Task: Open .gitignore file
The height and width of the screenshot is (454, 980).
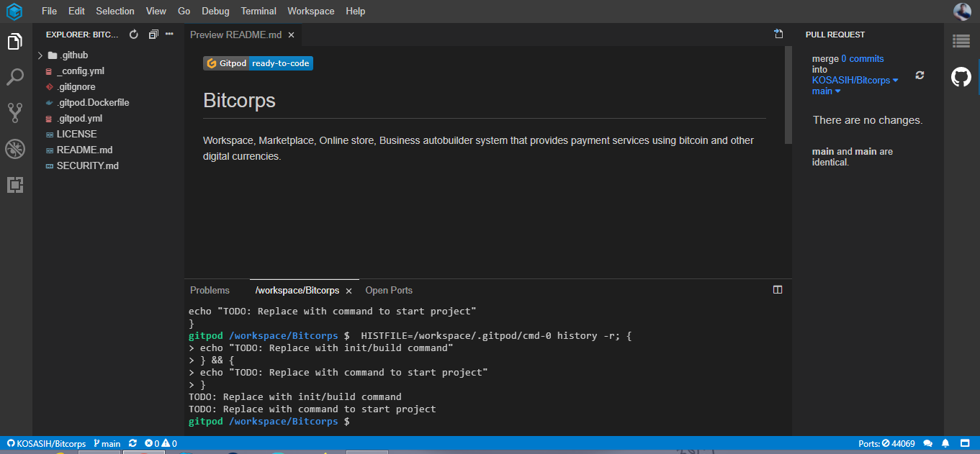Action: pyautogui.click(x=76, y=87)
